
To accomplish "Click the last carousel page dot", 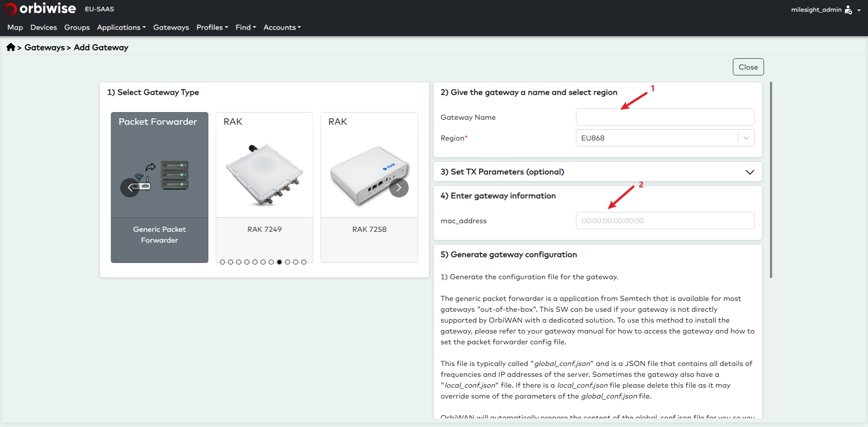I will tap(304, 262).
